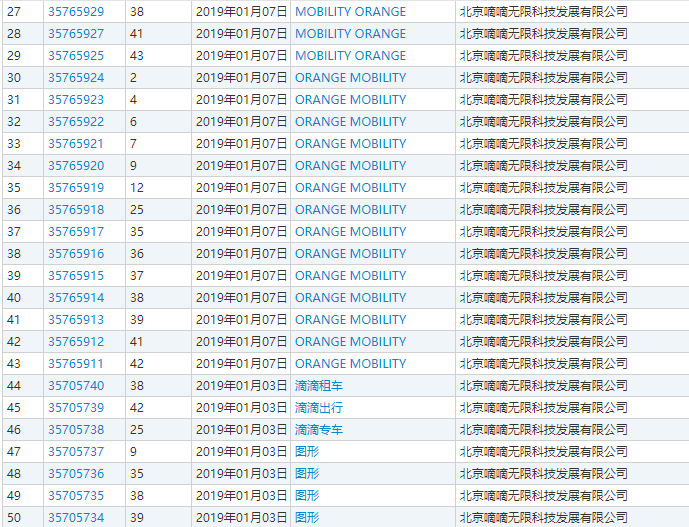Open application number 35765913
Viewport: 689px width, 527px height.
(76, 320)
